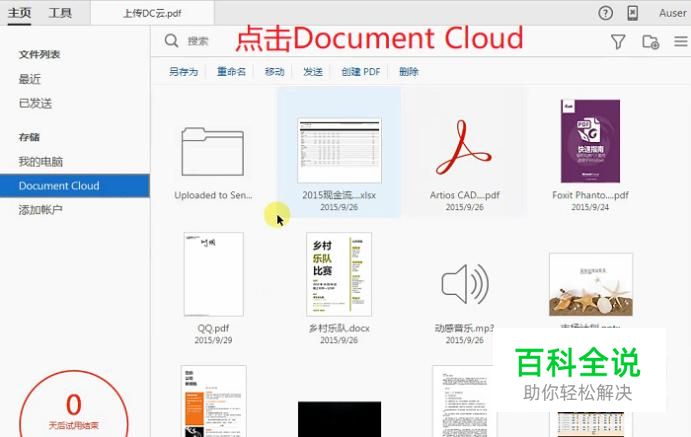Open the 上传DC云.pdf document tab
Viewport: 691px width, 437px height.
(152, 13)
